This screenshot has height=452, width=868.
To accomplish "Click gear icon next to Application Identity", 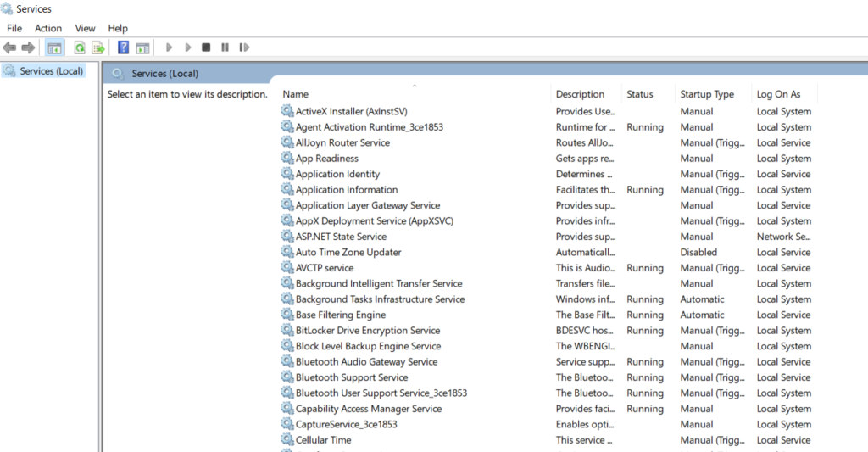I will [287, 173].
